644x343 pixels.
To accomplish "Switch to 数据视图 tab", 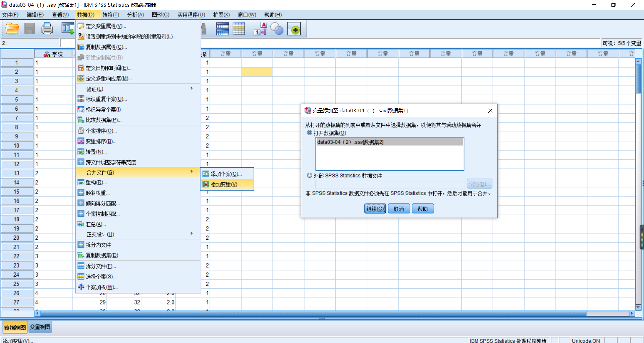I will (x=15, y=328).
